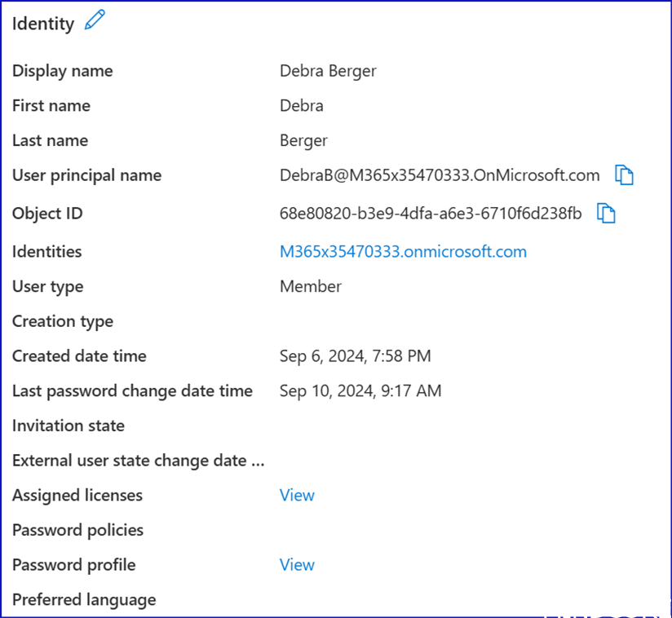Click the Password policies label
The width and height of the screenshot is (672, 618).
tap(77, 531)
